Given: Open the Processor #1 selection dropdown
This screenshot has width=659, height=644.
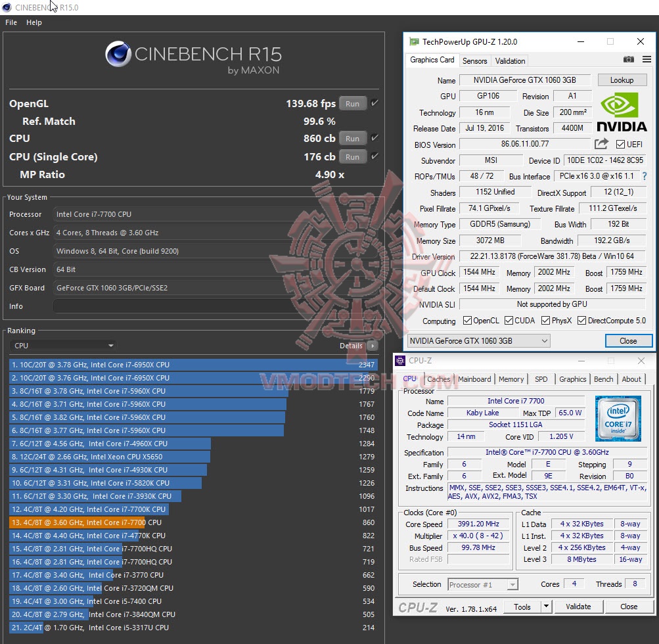Looking at the screenshot, I should click(482, 585).
